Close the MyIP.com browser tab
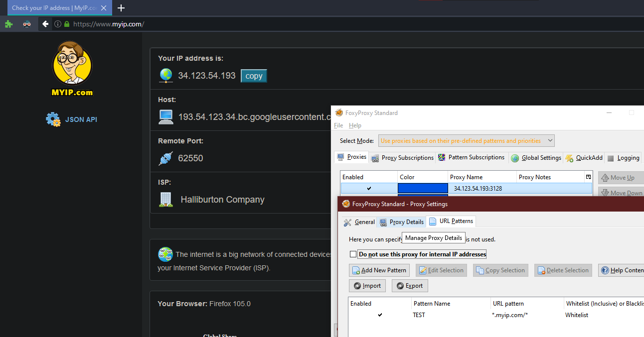644x337 pixels. click(x=104, y=8)
